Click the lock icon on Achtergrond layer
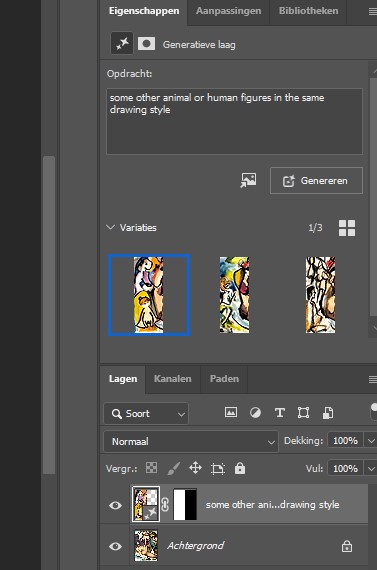377x570 pixels. (346, 546)
